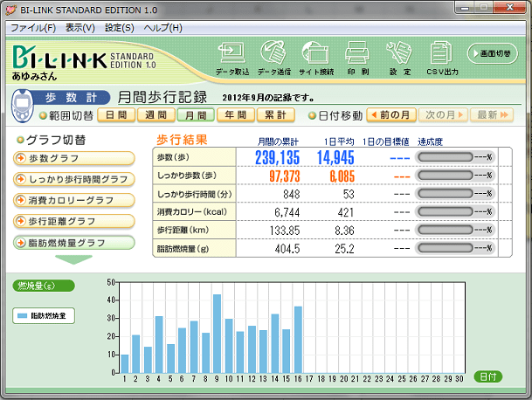532x400 pixels.
Task: Select 脂肪燃焼量グラフ fat burn graph
Action: [74, 243]
